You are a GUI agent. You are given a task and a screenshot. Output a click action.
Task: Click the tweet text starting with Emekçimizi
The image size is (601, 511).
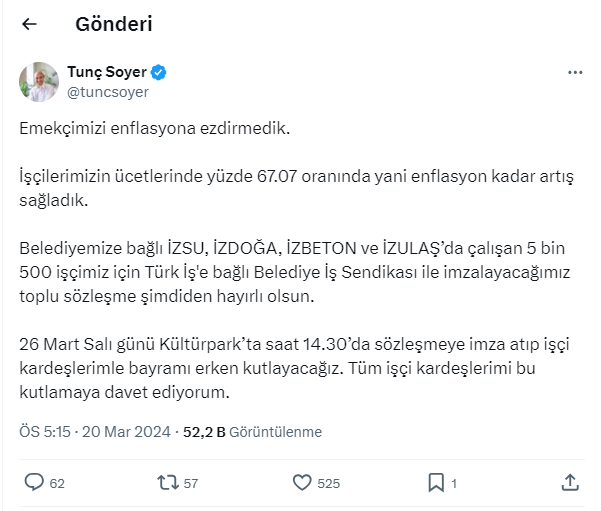(154, 130)
